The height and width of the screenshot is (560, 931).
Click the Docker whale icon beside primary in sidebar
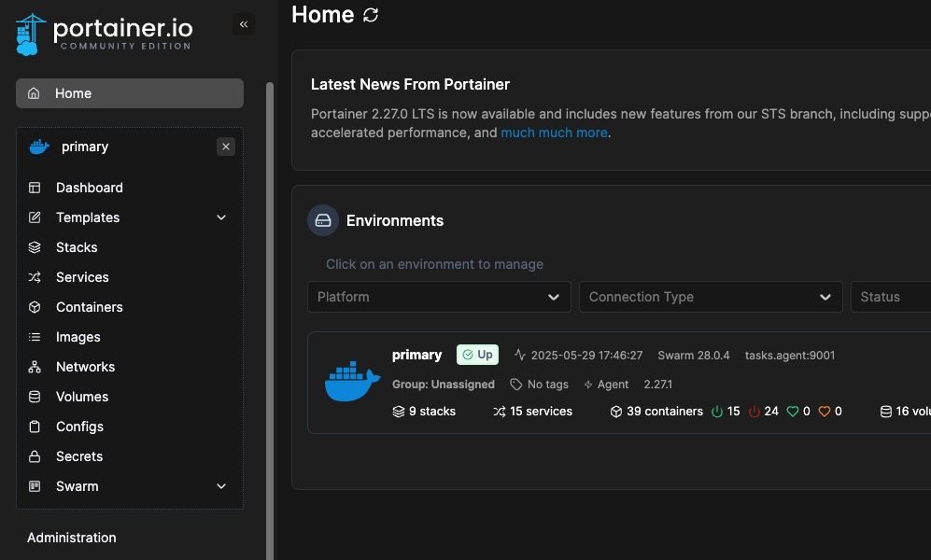[x=39, y=147]
